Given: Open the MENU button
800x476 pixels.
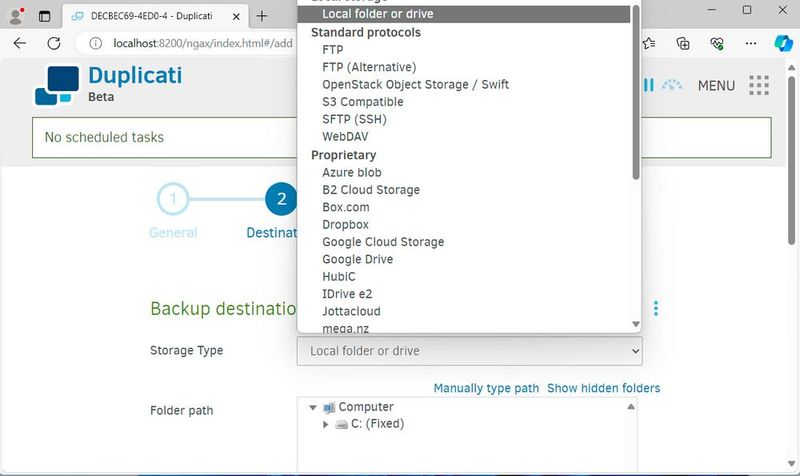Looking at the screenshot, I should [716, 86].
